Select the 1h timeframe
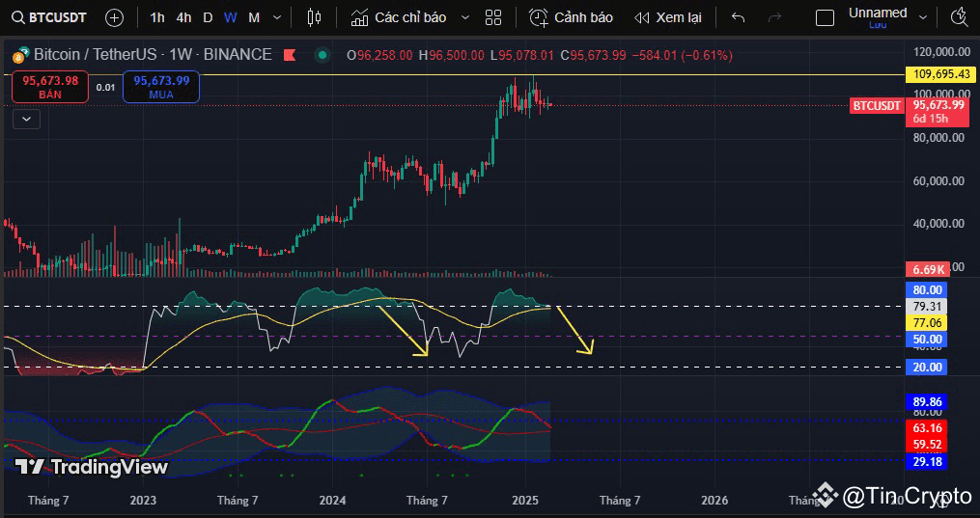 tap(157, 17)
